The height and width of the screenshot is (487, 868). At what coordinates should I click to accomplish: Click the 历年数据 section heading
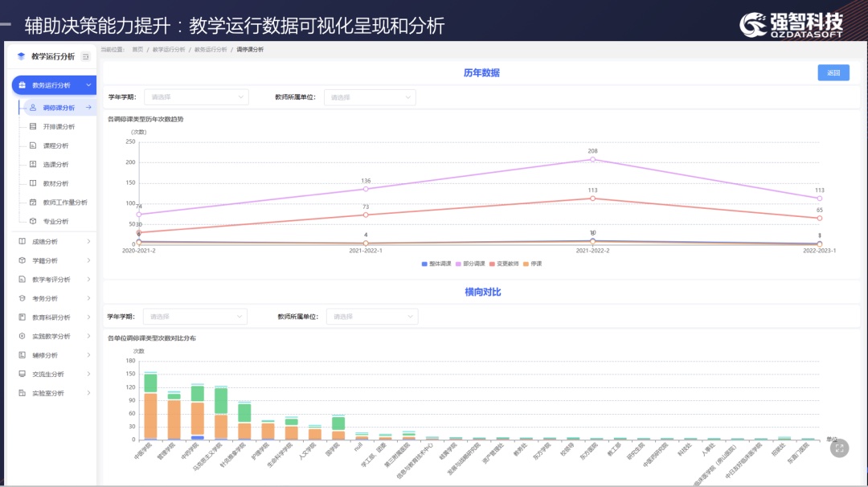click(481, 72)
